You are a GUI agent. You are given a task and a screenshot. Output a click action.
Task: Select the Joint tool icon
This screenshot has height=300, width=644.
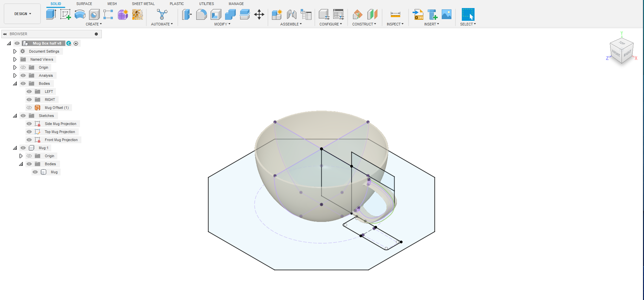click(291, 14)
